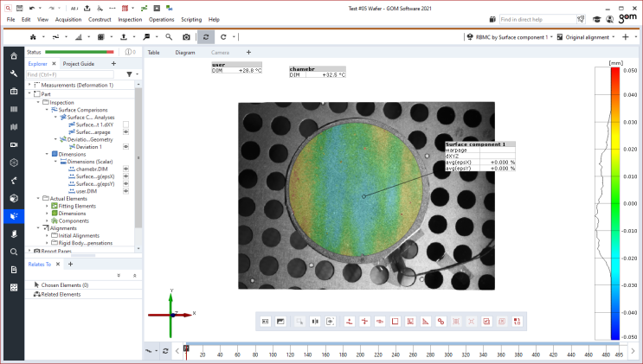Viewport: 643px width, 364px height.
Task: Click the annotation flag icon in main toolbar
Action: pyautogui.click(x=146, y=37)
